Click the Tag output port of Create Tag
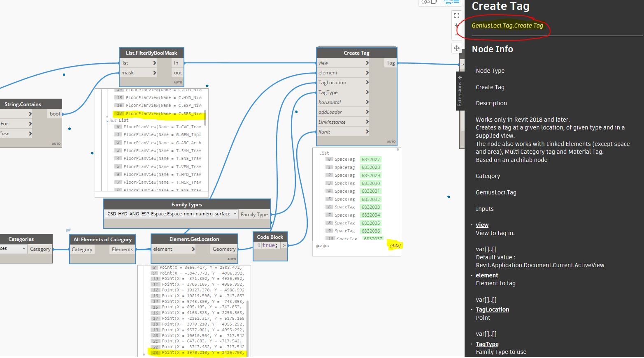 [391, 63]
